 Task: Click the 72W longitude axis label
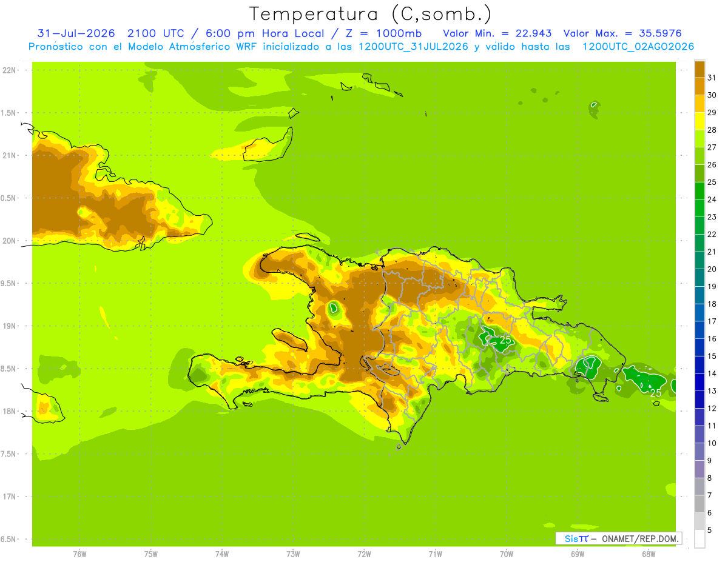[364, 554]
